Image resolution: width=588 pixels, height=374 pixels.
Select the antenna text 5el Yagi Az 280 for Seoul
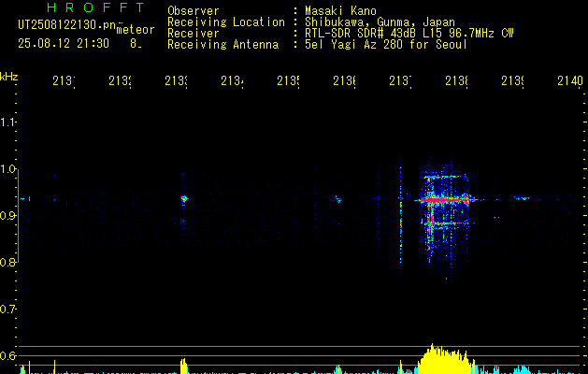[x=386, y=45]
